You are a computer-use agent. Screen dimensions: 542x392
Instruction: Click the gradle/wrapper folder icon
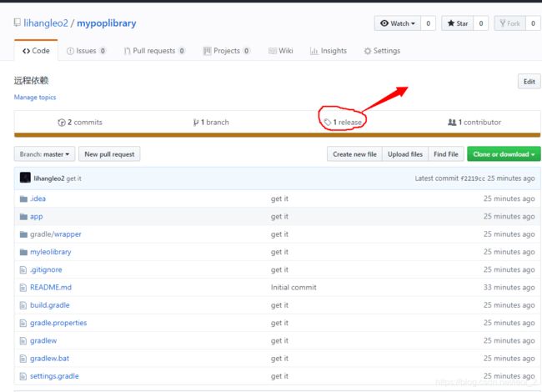coord(23,234)
